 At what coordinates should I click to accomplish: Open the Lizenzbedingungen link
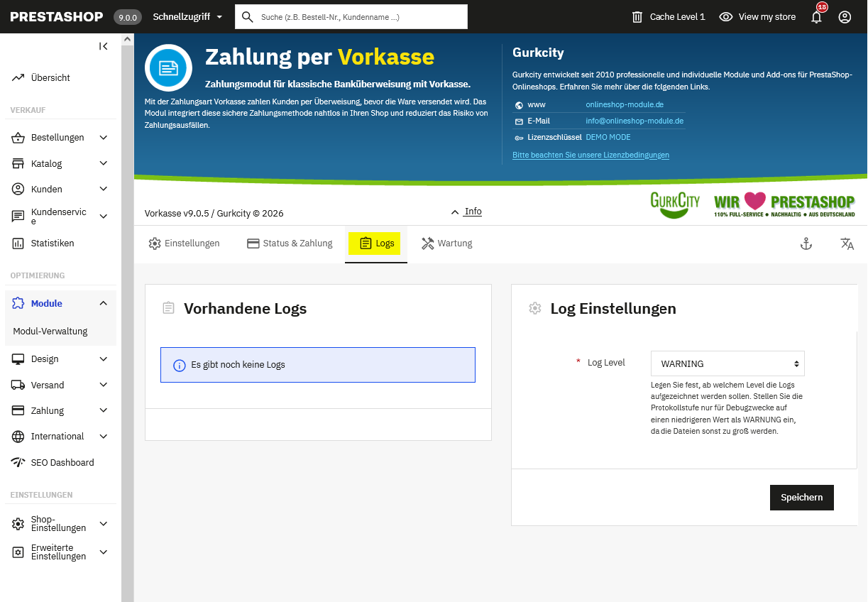click(x=590, y=155)
